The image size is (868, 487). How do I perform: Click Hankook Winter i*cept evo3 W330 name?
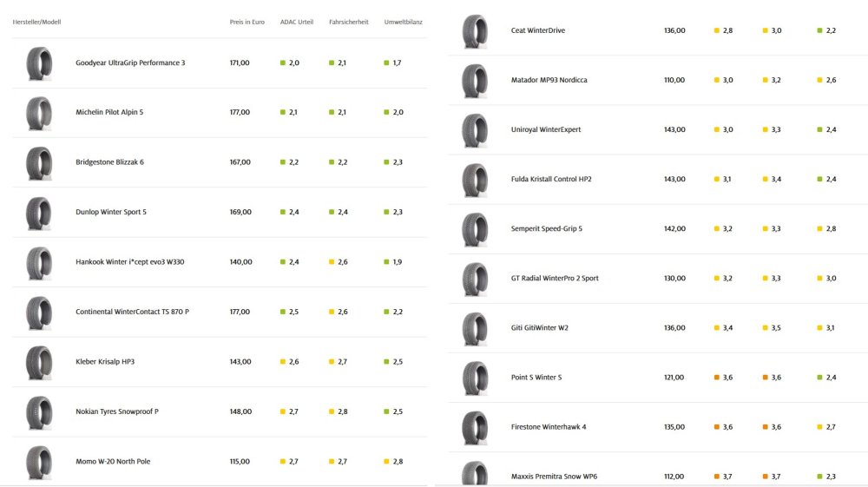point(130,262)
